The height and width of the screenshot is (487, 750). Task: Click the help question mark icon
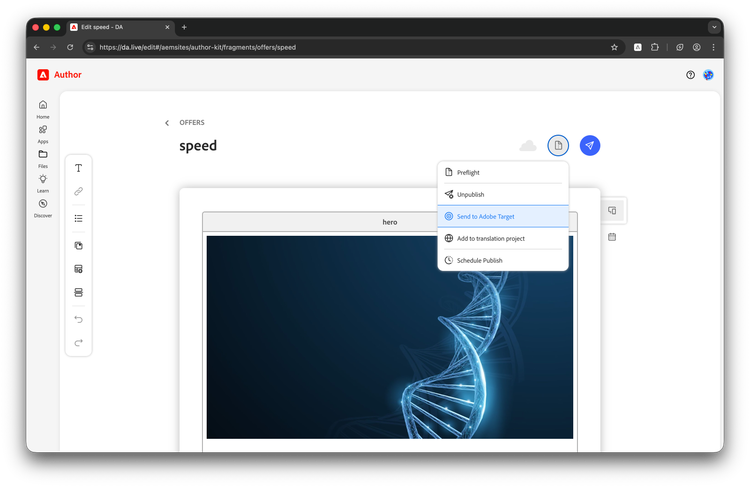690,75
